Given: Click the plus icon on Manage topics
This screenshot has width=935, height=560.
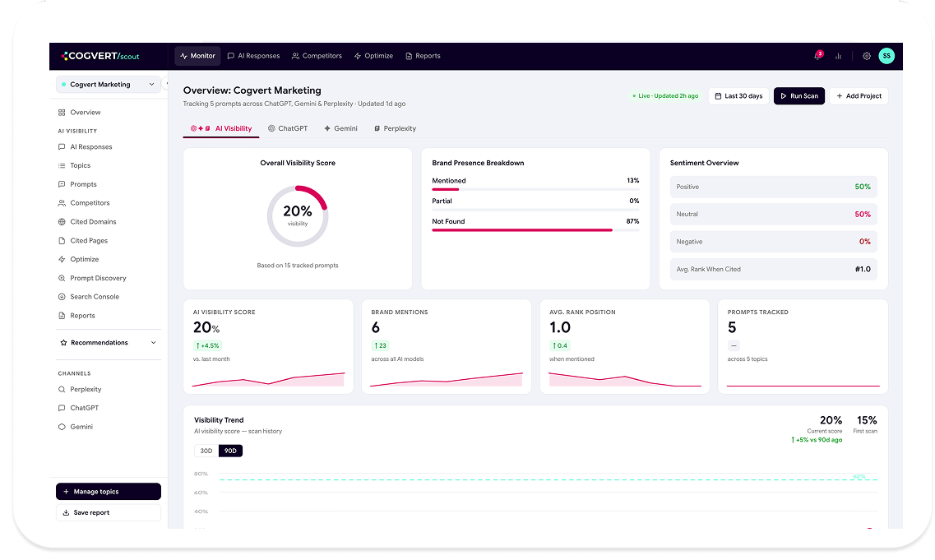Looking at the screenshot, I should coord(66,492).
